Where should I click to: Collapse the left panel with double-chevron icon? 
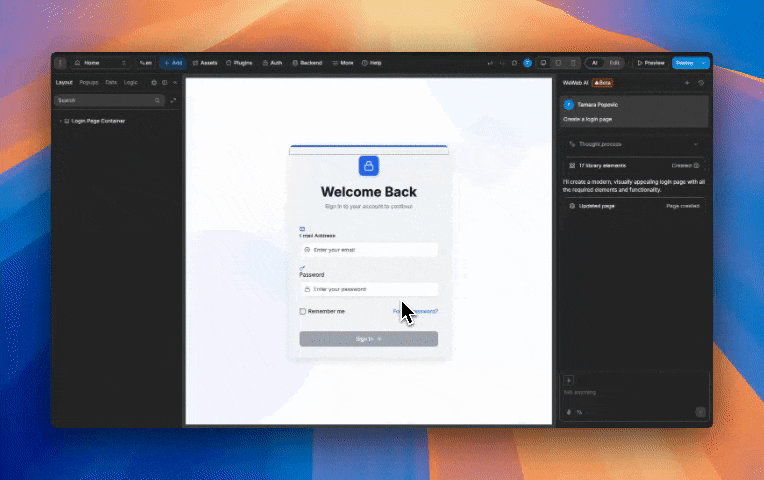(175, 82)
